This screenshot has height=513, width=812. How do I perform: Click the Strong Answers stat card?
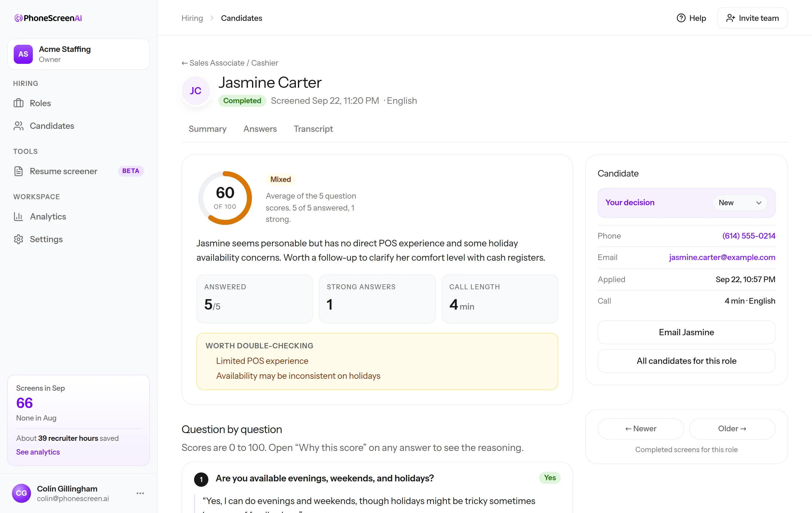(x=377, y=299)
